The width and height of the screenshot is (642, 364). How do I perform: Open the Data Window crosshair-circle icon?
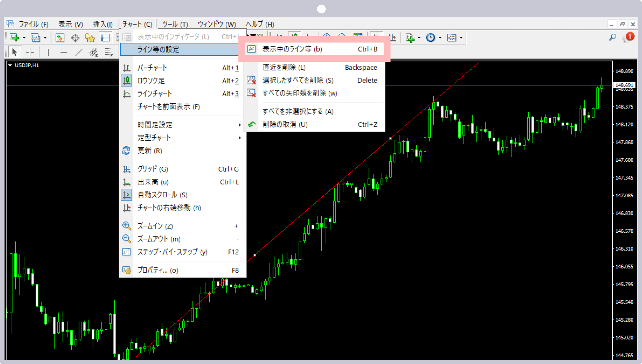point(75,37)
